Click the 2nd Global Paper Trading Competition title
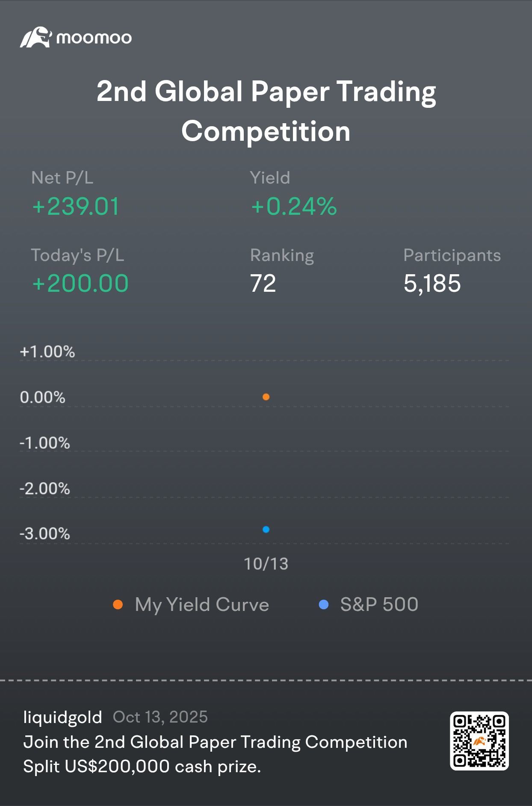This screenshot has width=532, height=806. coord(266,111)
